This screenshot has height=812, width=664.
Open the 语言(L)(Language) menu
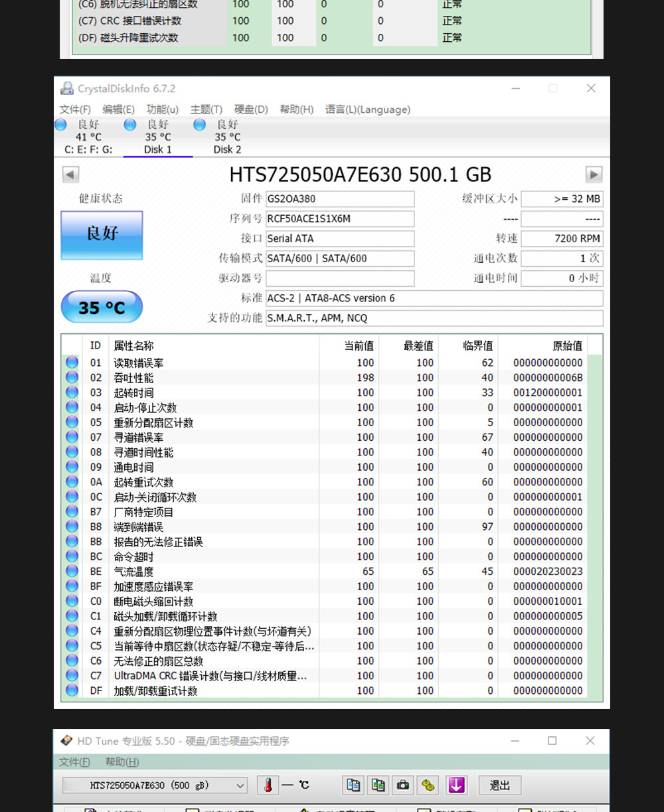coord(368,110)
